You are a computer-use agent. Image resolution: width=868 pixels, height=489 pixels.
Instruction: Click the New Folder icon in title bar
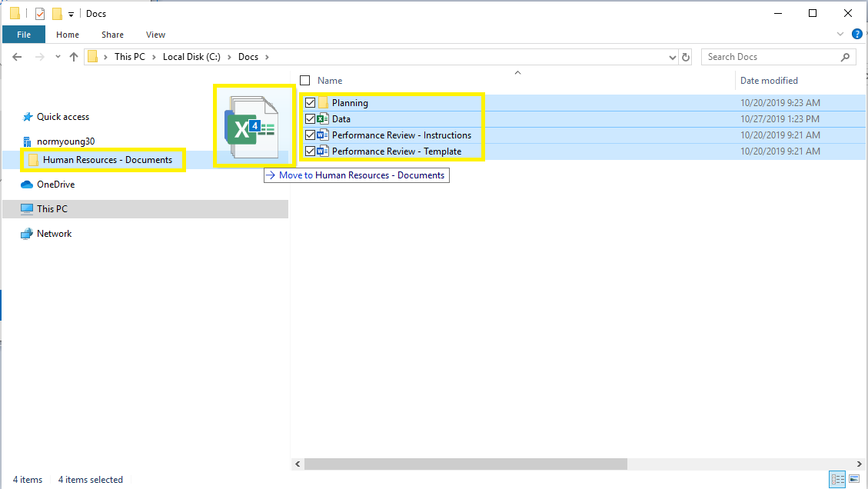(57, 14)
